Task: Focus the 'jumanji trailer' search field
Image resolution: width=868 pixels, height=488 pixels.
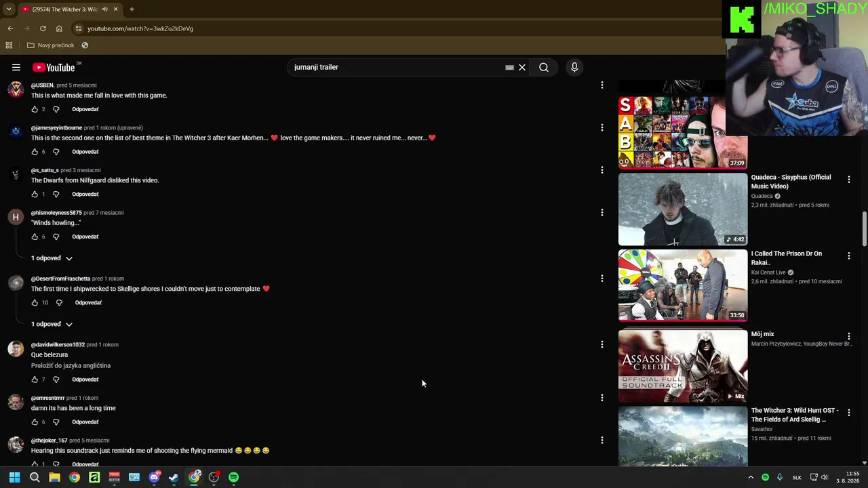Action: (x=397, y=67)
